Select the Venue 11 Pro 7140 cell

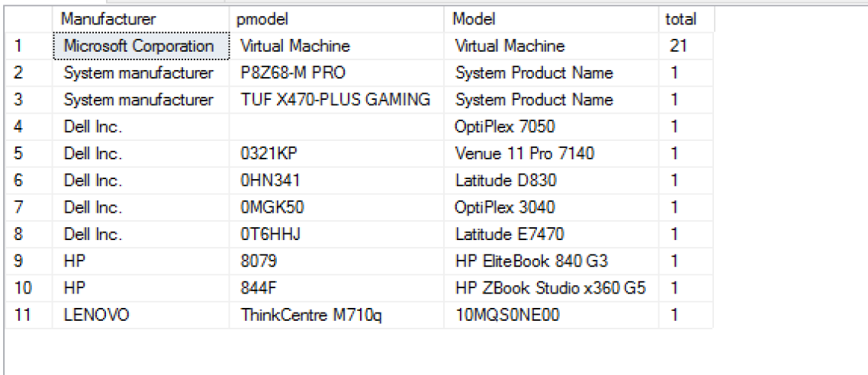click(x=525, y=154)
